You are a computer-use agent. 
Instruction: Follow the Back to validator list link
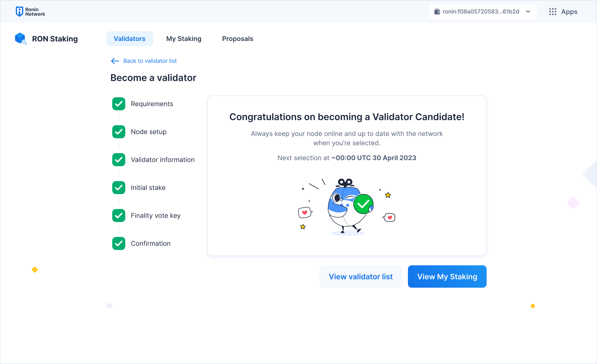coord(150,61)
